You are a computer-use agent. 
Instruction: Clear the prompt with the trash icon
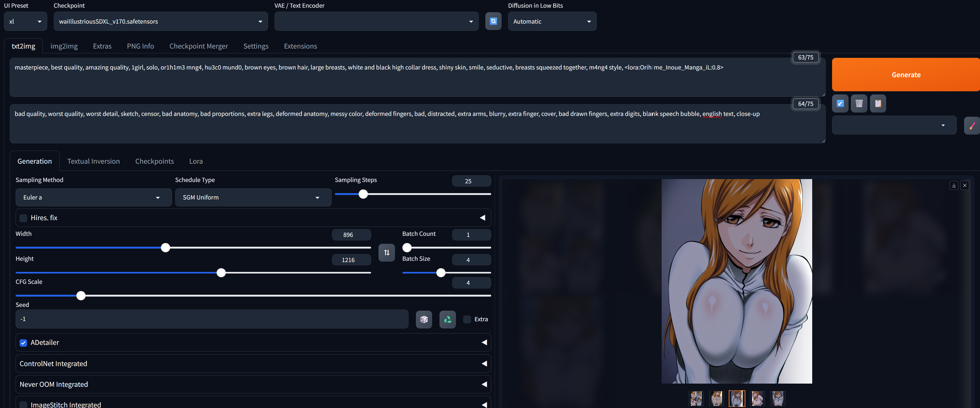point(859,103)
